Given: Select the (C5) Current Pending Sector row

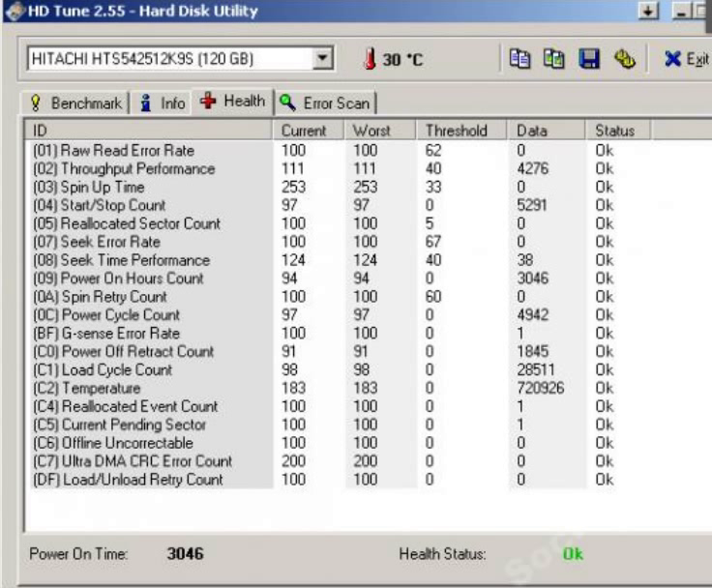Looking at the screenshot, I should click(368, 425).
